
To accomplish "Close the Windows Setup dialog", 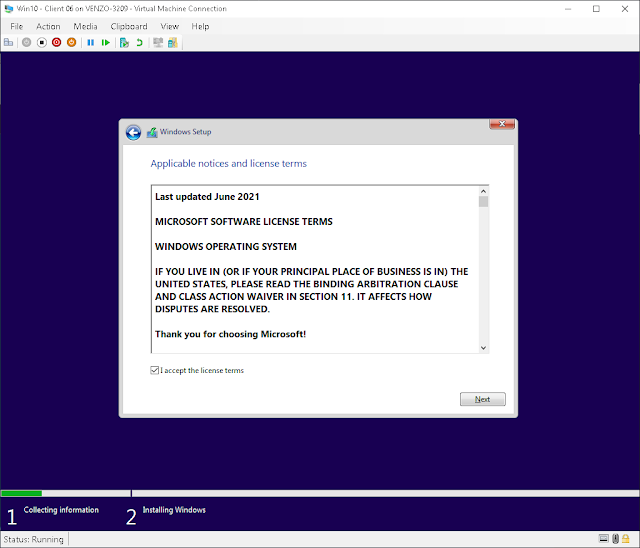I will tap(502, 124).
